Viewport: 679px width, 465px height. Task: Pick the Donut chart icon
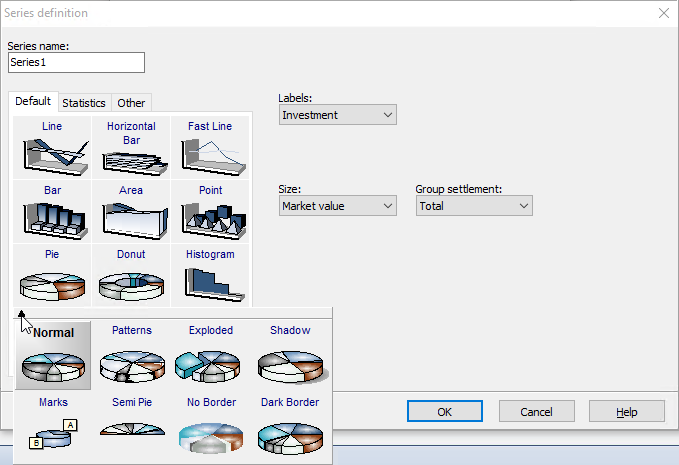[x=131, y=276]
